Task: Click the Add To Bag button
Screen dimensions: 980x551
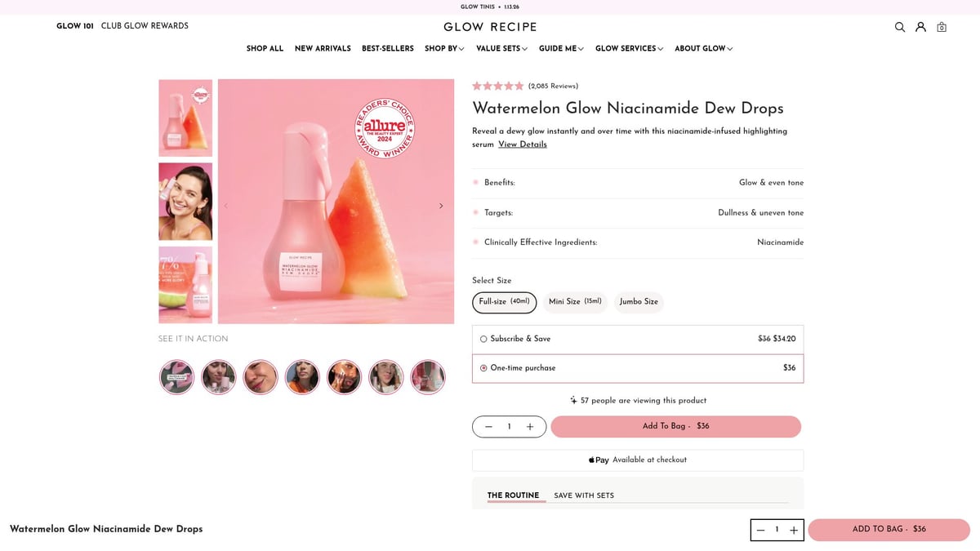Action: click(x=677, y=425)
